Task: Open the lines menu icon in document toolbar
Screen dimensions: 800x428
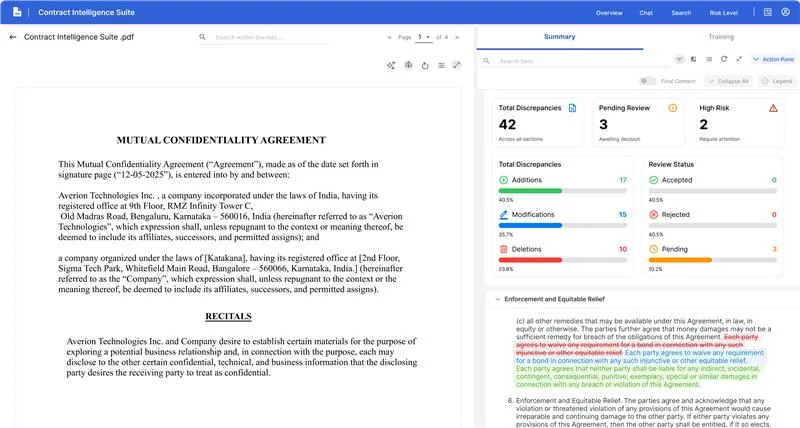Action: click(x=441, y=65)
